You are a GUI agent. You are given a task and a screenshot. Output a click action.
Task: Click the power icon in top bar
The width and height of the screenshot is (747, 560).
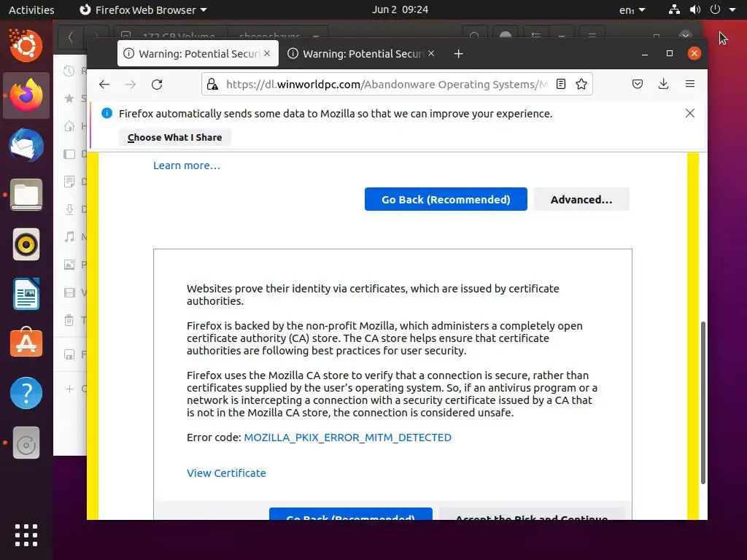click(715, 9)
